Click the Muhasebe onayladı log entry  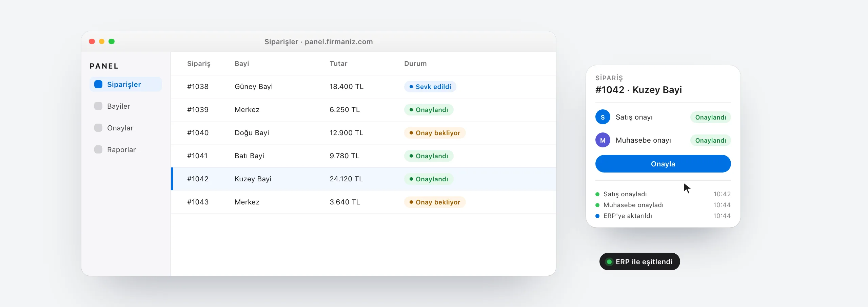tap(663, 205)
